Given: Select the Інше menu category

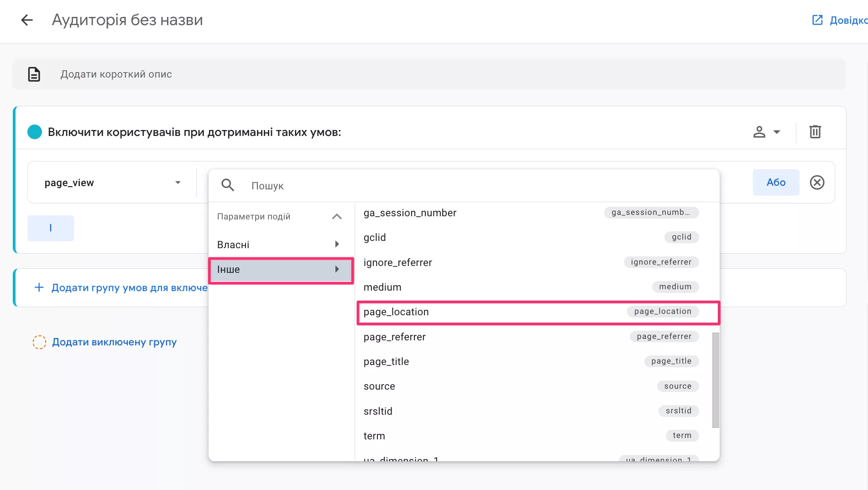Looking at the screenshot, I should click(x=281, y=270).
